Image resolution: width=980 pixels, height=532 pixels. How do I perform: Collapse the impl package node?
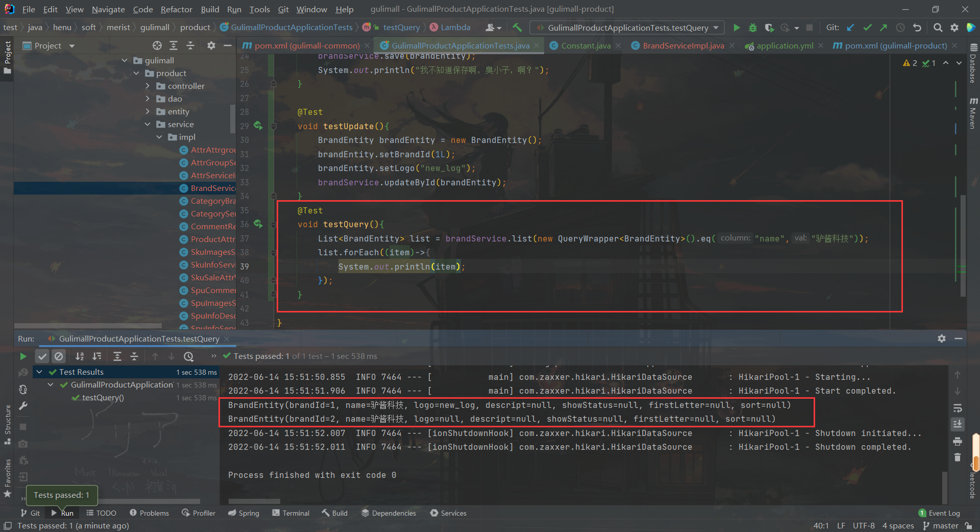pos(159,137)
